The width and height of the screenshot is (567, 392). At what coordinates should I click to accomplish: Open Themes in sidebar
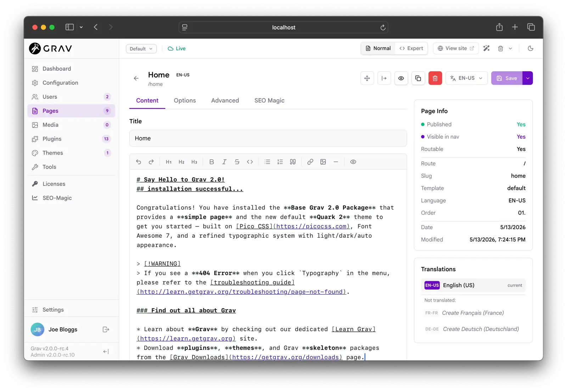pyautogui.click(x=71, y=153)
